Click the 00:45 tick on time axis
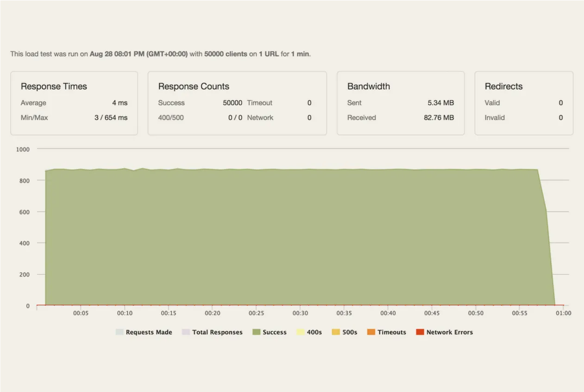The image size is (584, 392). pyautogui.click(x=432, y=313)
